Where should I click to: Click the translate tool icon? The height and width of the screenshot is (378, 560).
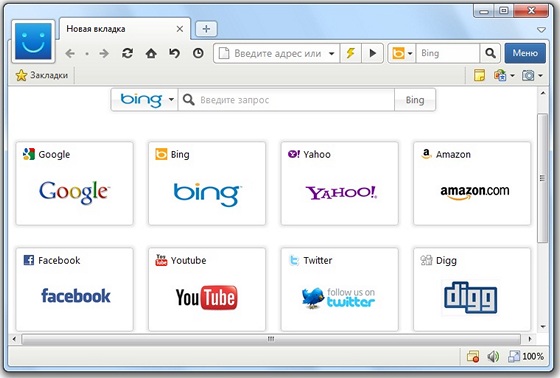coord(500,75)
